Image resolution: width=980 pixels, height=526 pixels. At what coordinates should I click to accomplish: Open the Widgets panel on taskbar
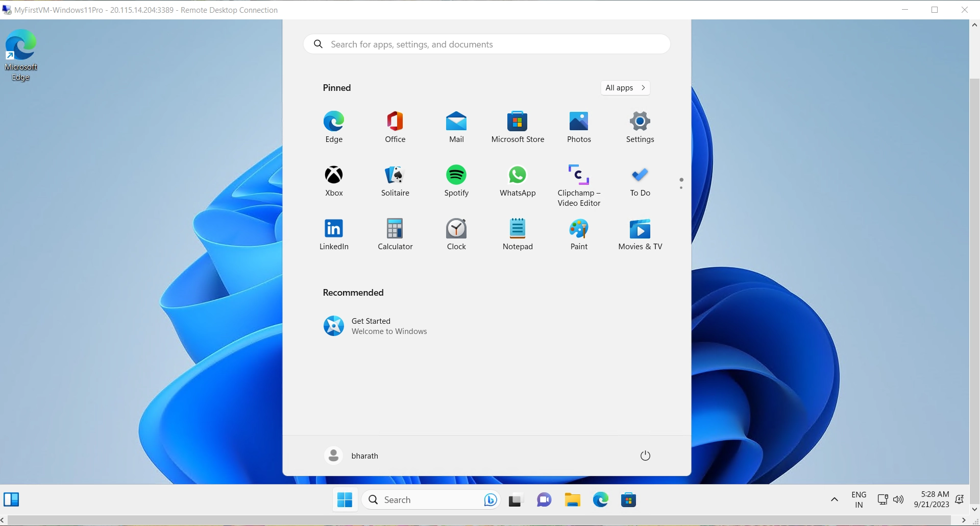pyautogui.click(x=11, y=499)
